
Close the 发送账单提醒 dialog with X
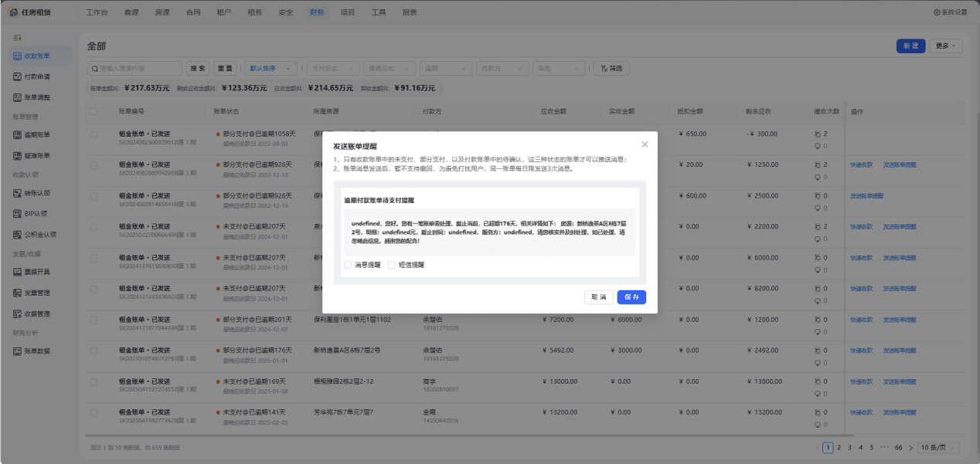click(645, 144)
